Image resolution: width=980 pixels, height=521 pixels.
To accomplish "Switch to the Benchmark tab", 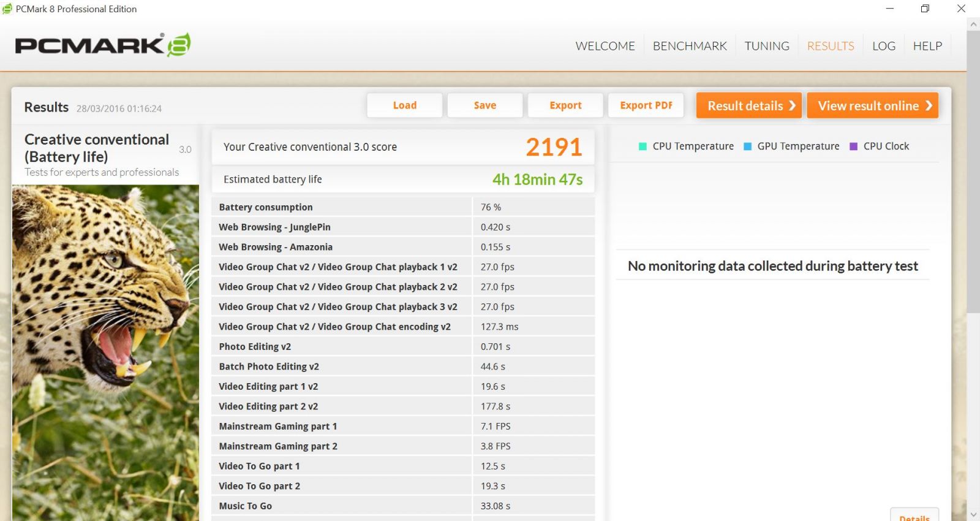I will click(689, 46).
